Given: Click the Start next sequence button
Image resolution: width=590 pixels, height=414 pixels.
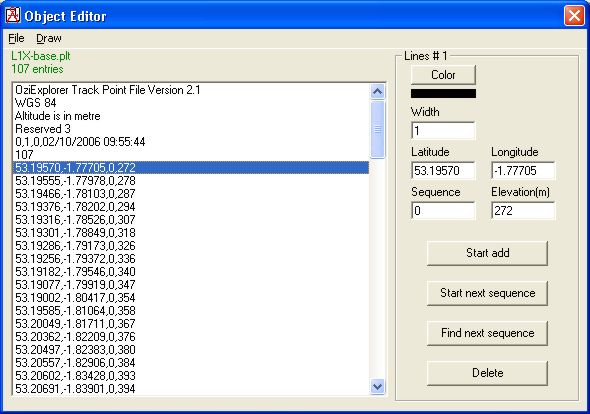Looking at the screenshot, I should pyautogui.click(x=487, y=293).
